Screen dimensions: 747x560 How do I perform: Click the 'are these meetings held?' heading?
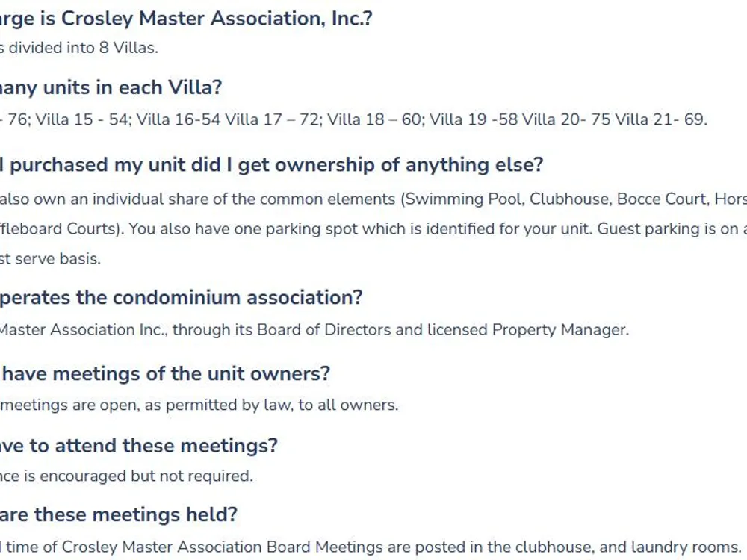click(119, 514)
